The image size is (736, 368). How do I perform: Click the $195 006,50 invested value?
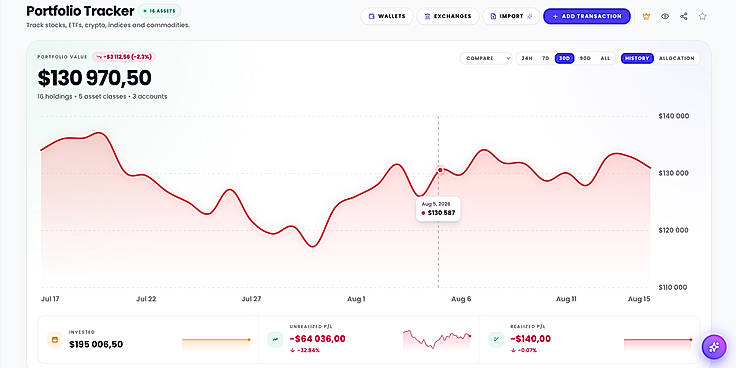point(96,345)
